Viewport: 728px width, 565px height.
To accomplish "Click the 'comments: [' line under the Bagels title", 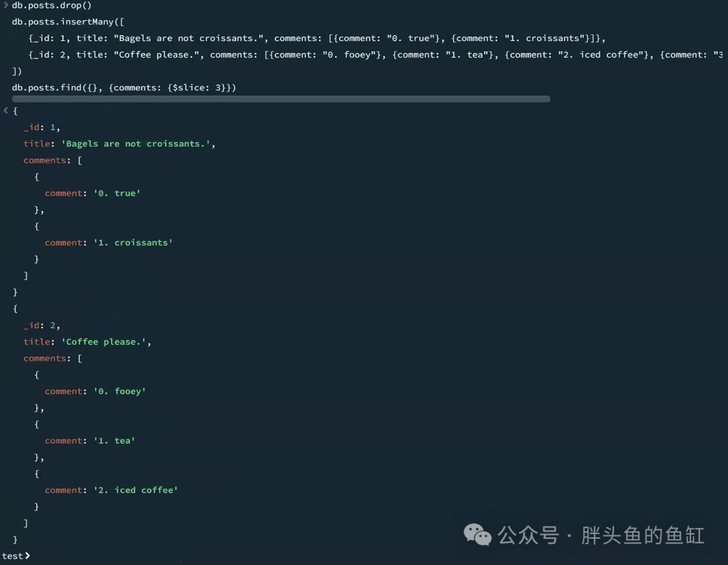I will [x=53, y=160].
